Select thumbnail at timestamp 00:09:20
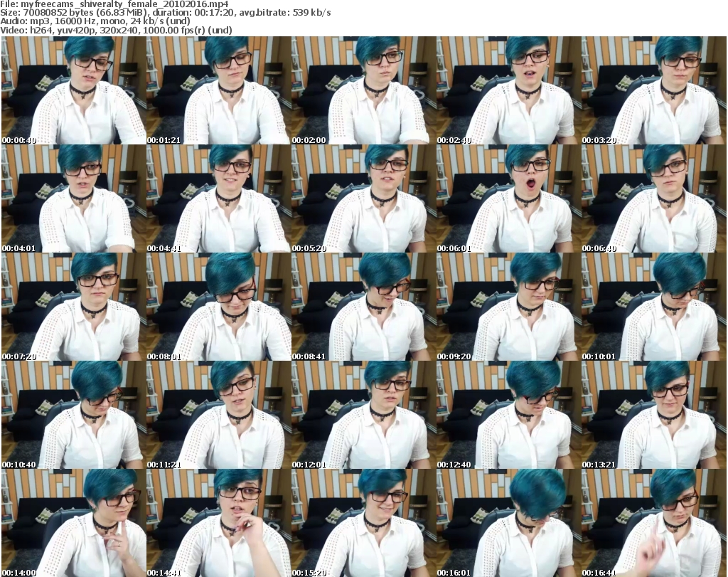728x577 pixels. point(508,307)
